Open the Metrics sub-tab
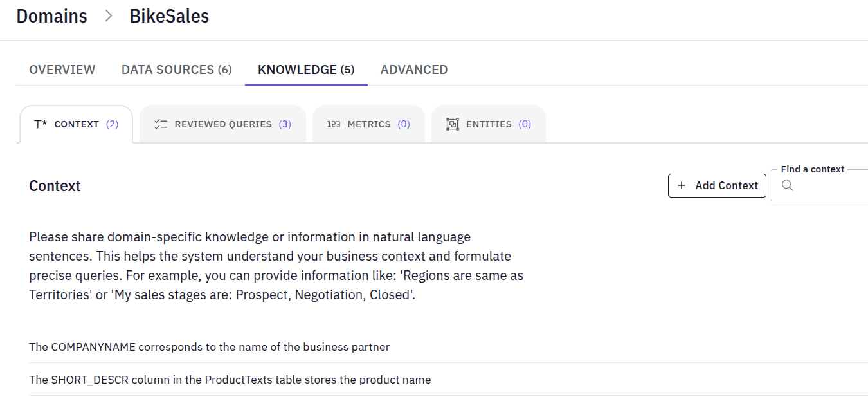This screenshot has height=417, width=868. pyautogui.click(x=368, y=124)
